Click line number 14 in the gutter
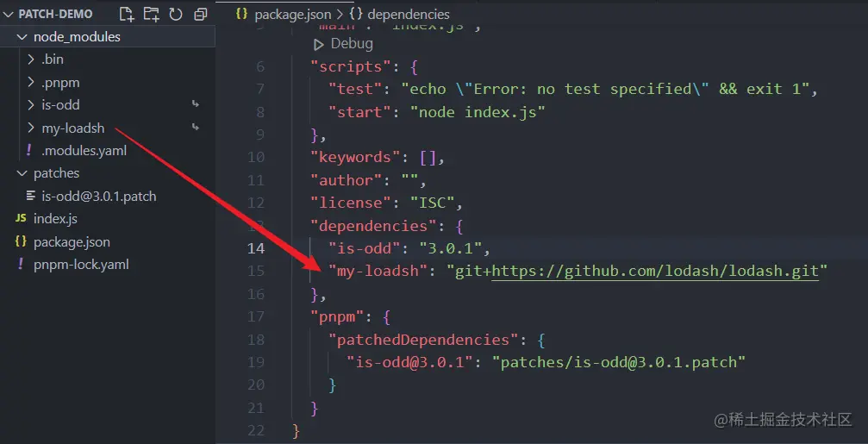This screenshot has height=444, width=868. coord(256,248)
